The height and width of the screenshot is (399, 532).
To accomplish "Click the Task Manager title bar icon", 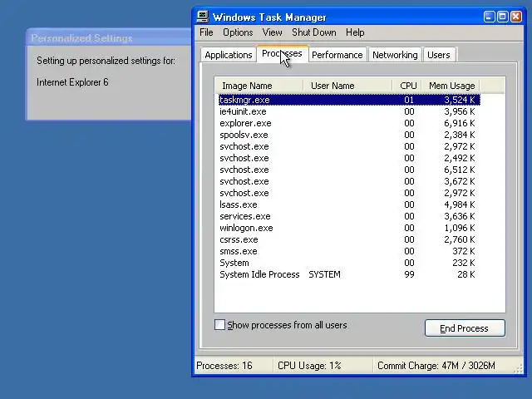I will pyautogui.click(x=203, y=17).
